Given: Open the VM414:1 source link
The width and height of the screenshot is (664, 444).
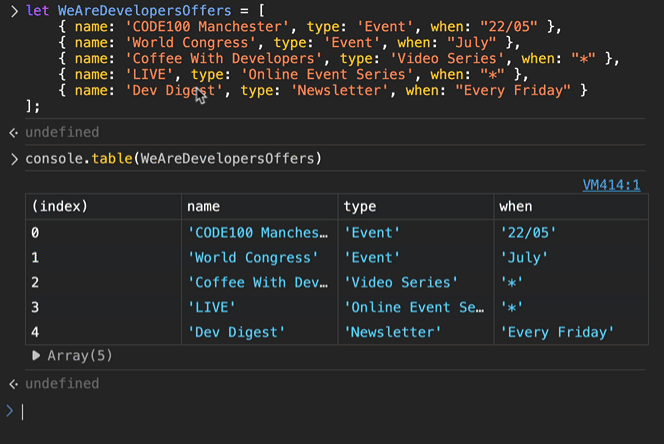Looking at the screenshot, I should coord(611,185).
